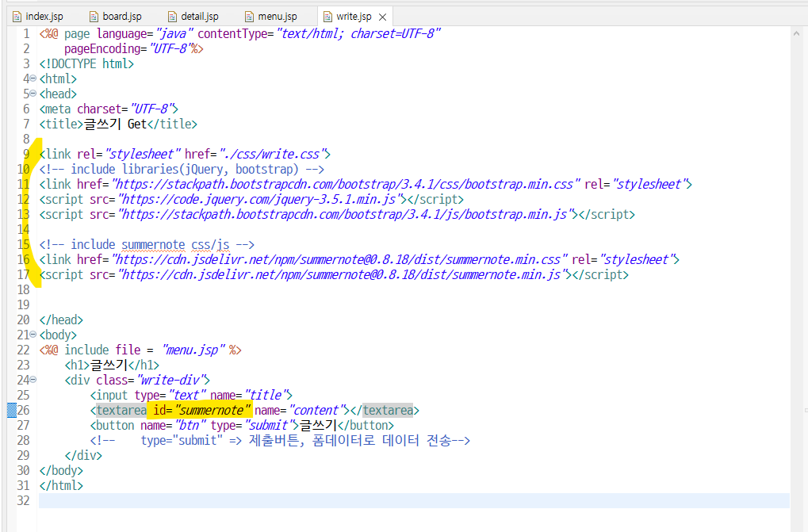Click the Korean comment on line 28
The image size is (808, 532).
click(280, 440)
